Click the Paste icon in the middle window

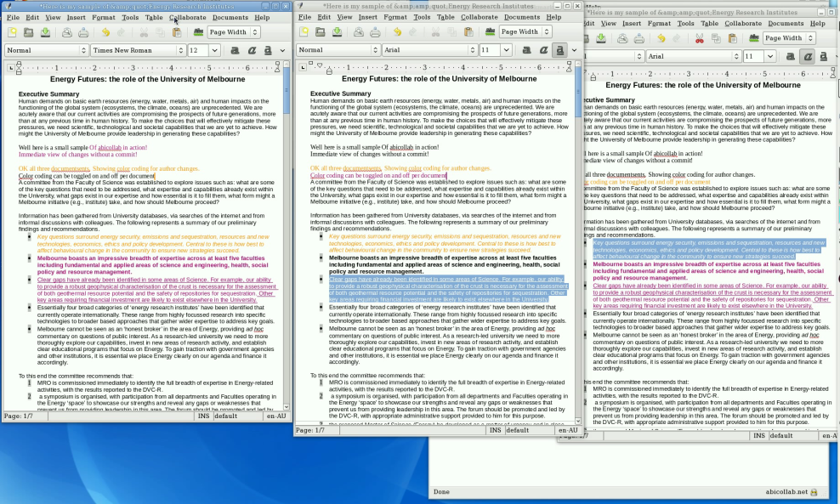[468, 31]
